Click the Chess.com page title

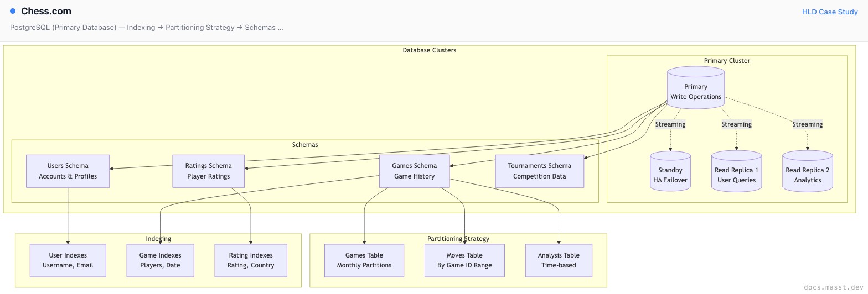tap(46, 11)
